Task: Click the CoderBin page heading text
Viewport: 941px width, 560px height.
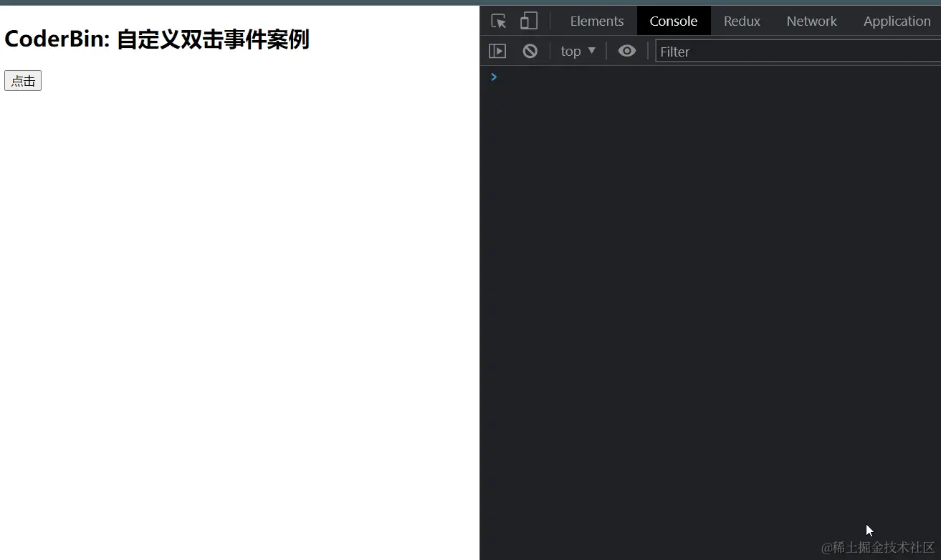Action: 156,39
